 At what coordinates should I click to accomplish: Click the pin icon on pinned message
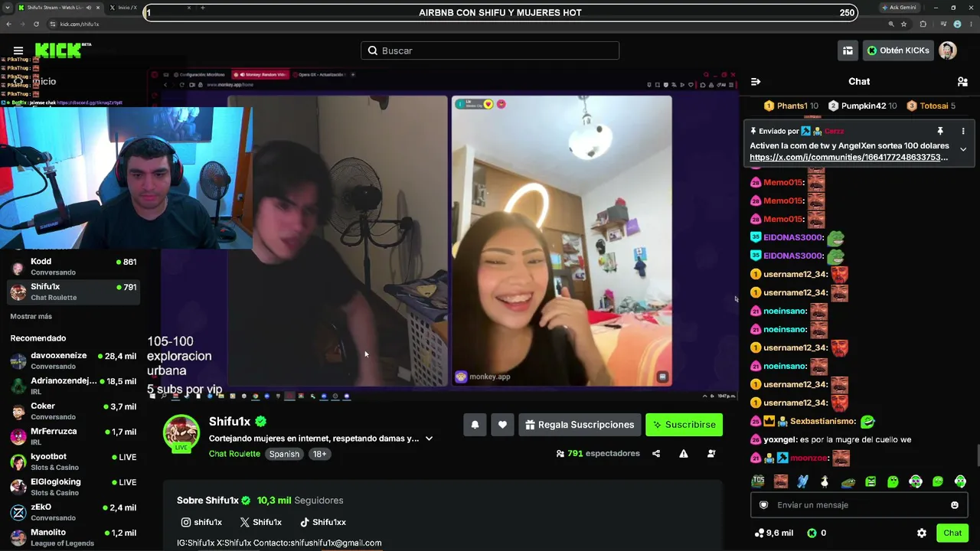pyautogui.click(x=940, y=132)
